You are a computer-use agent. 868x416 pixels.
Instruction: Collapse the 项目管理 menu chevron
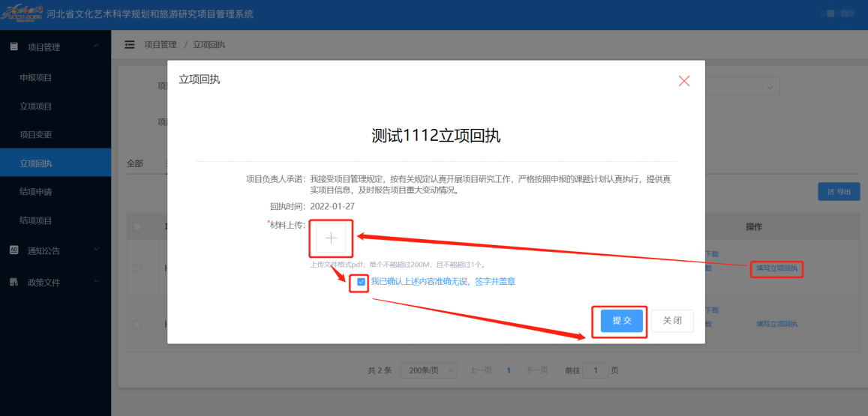96,47
